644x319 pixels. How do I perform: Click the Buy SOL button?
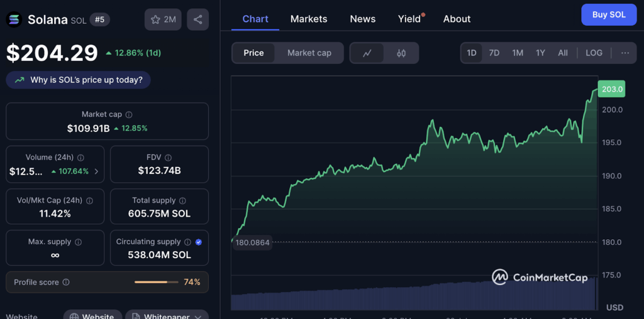point(608,14)
